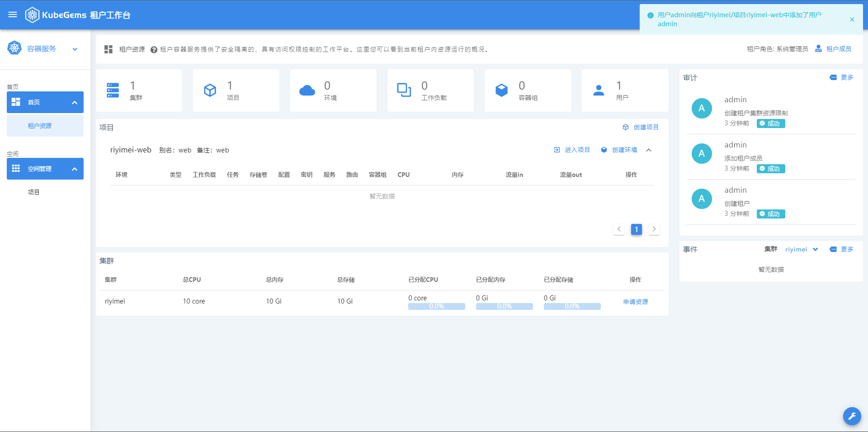Click the 用户 user count icon
Image resolution: width=868 pixels, height=432 pixels.
tap(599, 90)
